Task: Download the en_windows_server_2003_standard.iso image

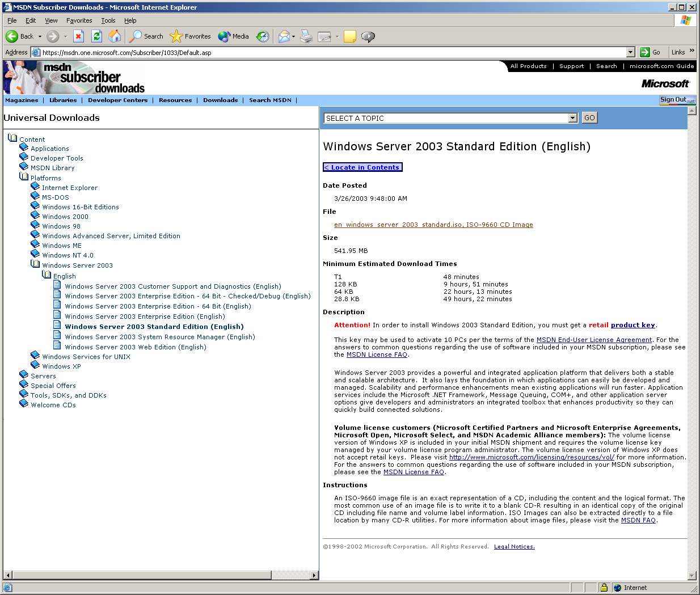Action: point(433,225)
